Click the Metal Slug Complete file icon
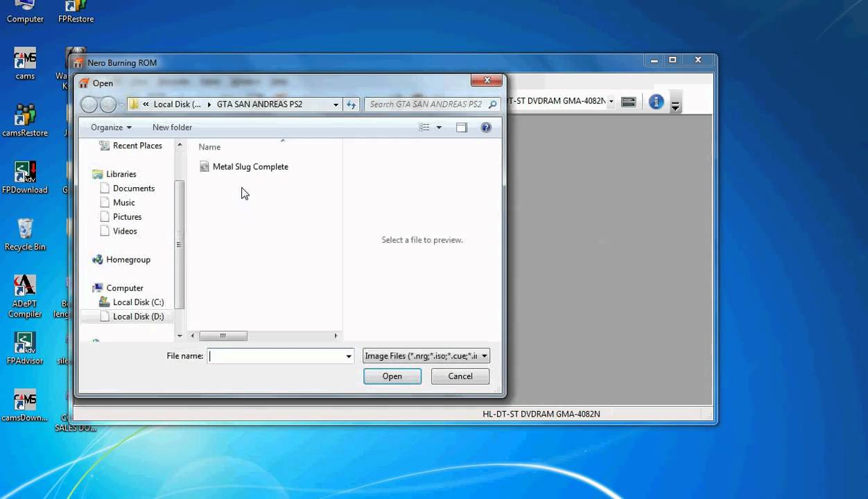 tap(204, 166)
